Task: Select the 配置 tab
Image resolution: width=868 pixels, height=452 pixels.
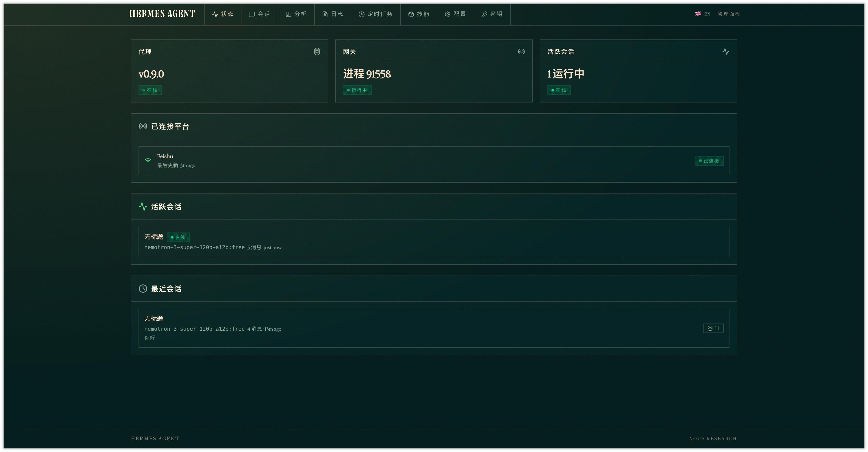Action: click(455, 14)
